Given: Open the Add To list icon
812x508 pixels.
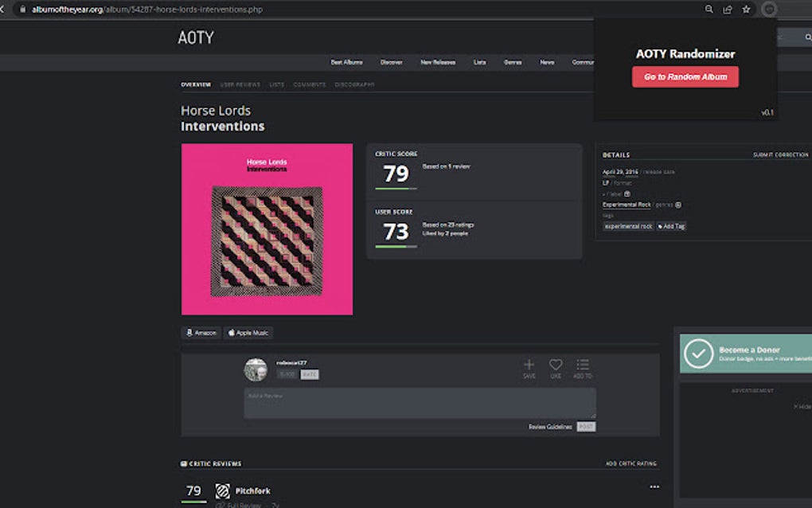Looking at the screenshot, I should tap(583, 365).
